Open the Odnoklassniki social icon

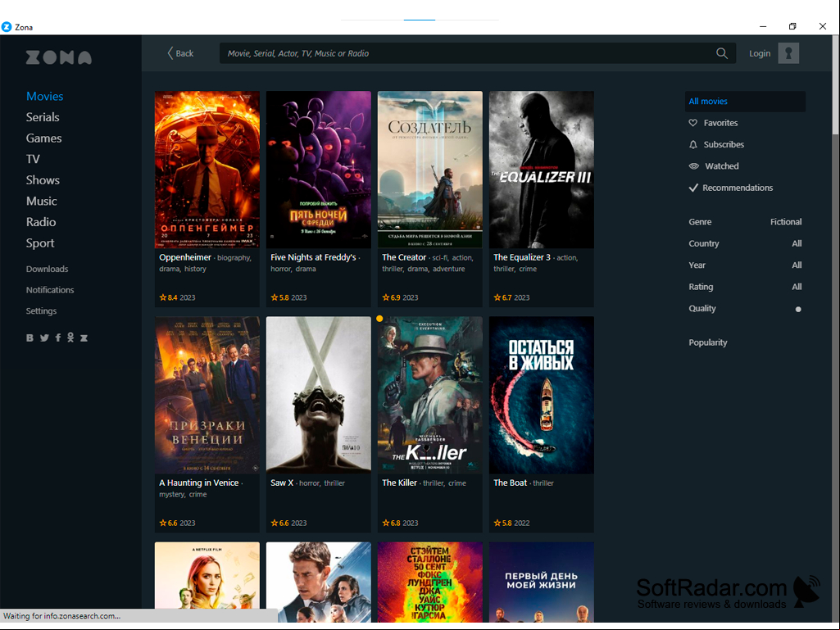point(70,338)
